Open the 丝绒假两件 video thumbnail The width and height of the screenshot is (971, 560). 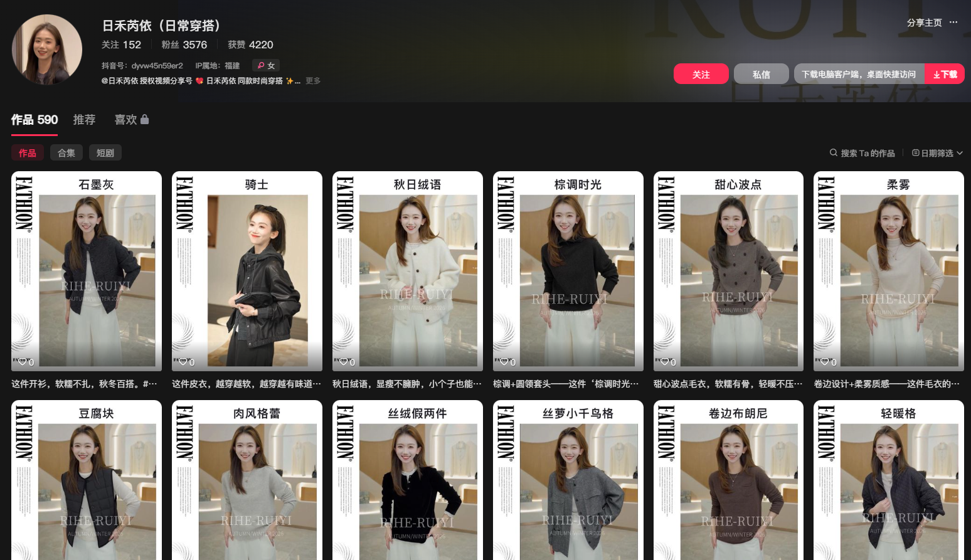(408, 480)
